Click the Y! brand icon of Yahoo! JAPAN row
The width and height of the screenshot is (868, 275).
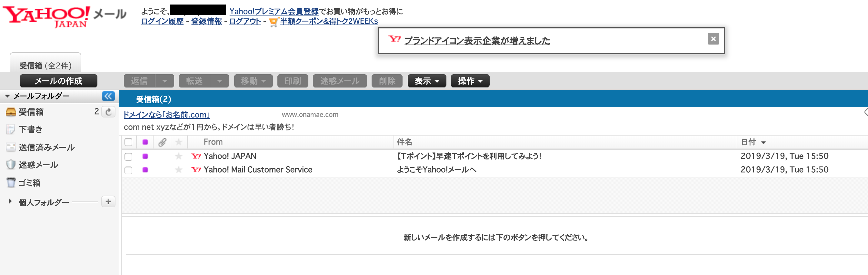point(196,156)
